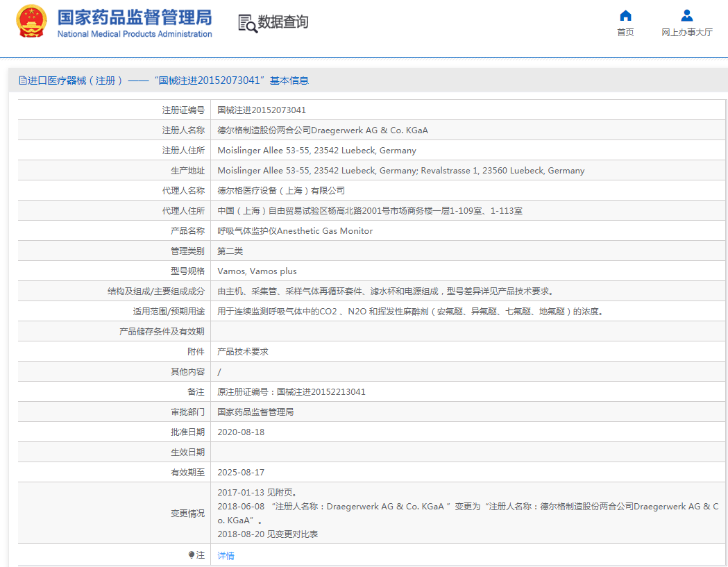Select Moislinger Allee address in 注册人住所 row
Screen dimensions: 728x567
pos(316,151)
